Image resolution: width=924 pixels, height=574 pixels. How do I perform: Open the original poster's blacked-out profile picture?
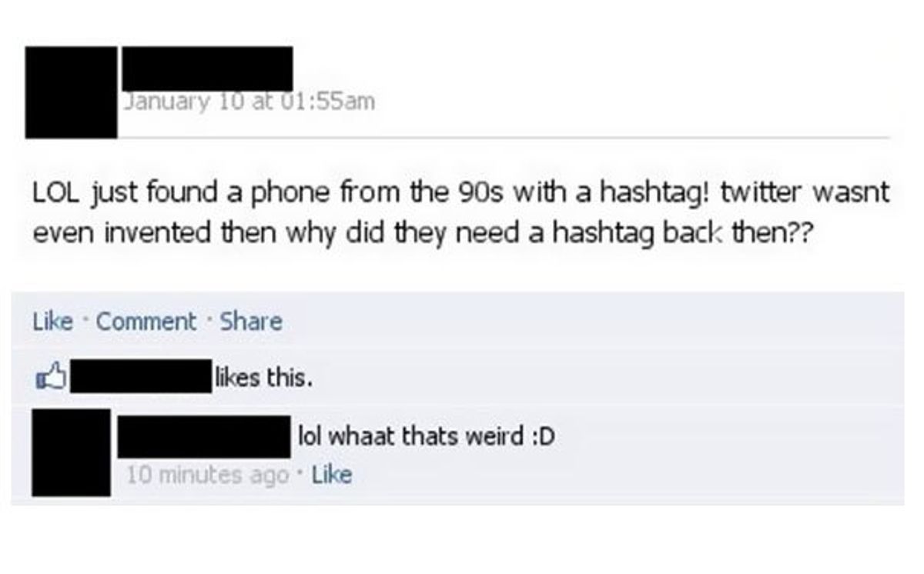[72, 92]
